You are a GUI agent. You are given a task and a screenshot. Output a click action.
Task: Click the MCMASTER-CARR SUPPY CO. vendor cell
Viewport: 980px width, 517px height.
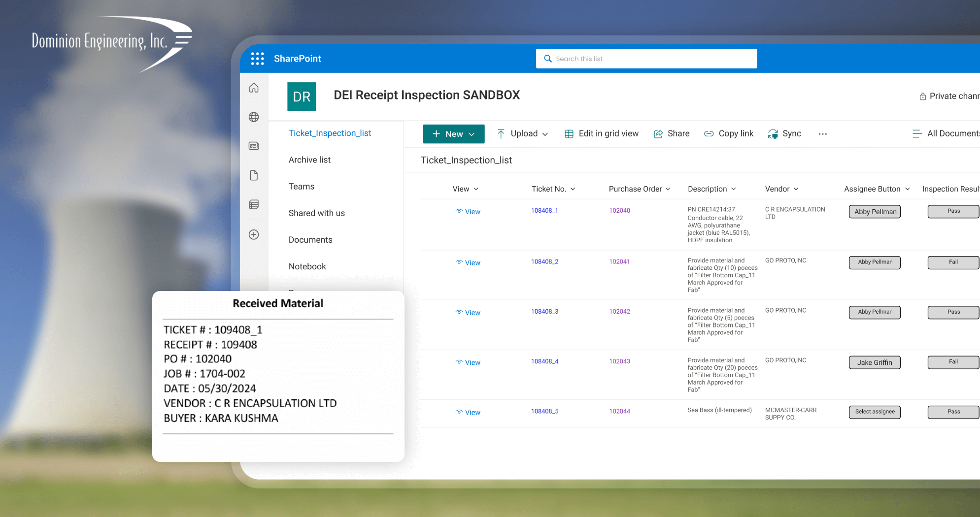[790, 414]
